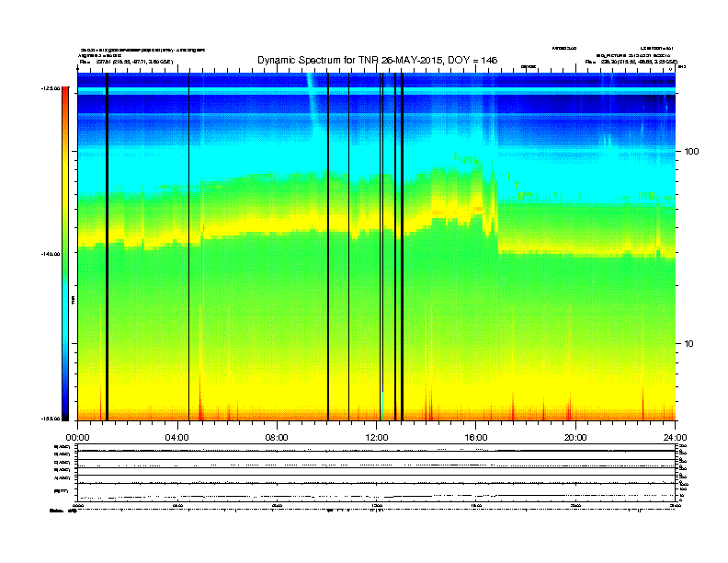Screen dimensions: 728x563
Task: Click the 24:00 time axis label
Action: click(675, 438)
